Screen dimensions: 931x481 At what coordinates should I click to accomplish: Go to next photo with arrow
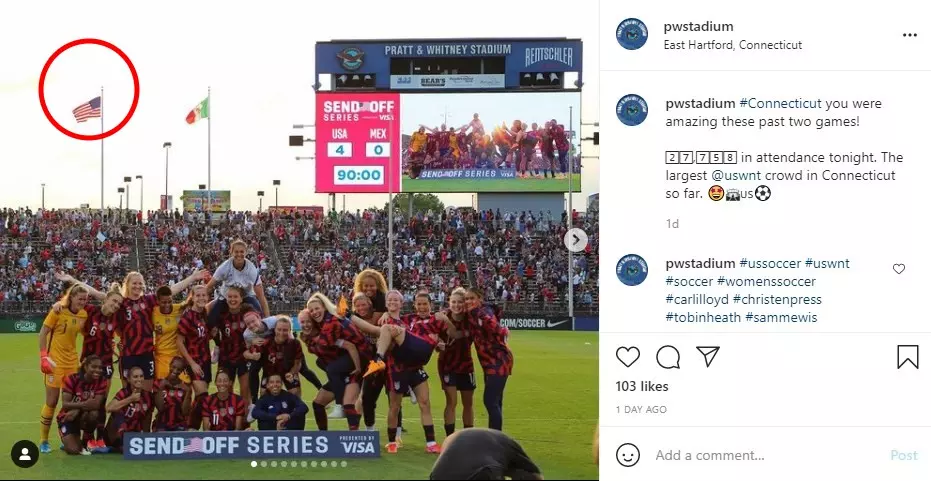(x=575, y=240)
